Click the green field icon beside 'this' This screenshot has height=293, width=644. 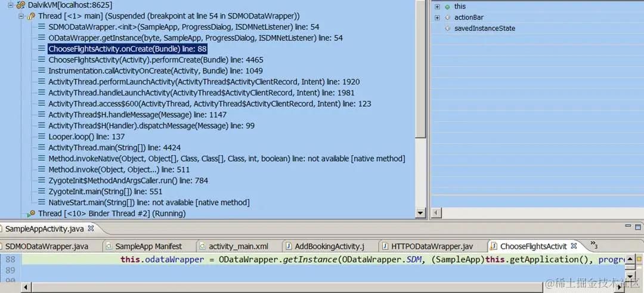pos(447,7)
